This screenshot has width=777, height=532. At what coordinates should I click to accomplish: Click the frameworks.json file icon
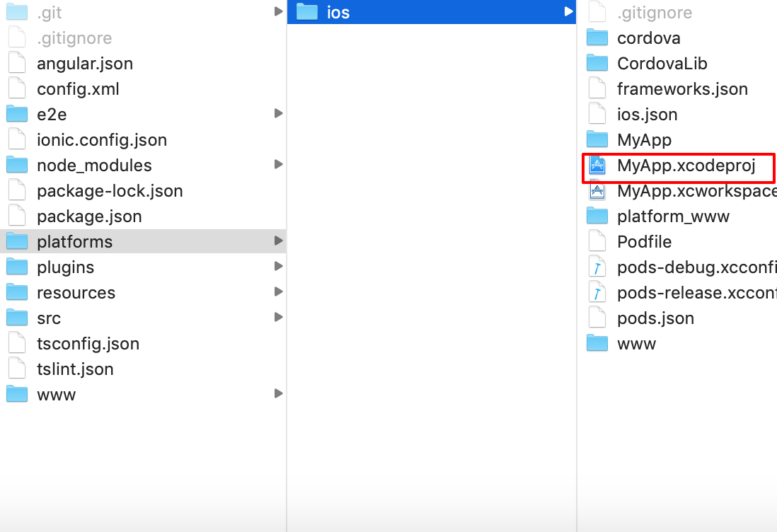(597, 88)
